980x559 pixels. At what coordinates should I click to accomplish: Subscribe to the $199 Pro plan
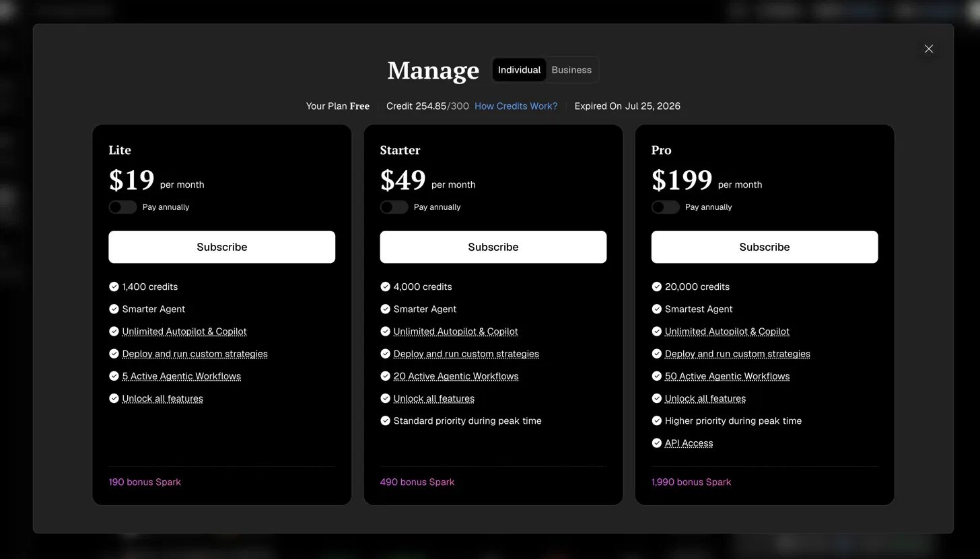pyautogui.click(x=765, y=247)
